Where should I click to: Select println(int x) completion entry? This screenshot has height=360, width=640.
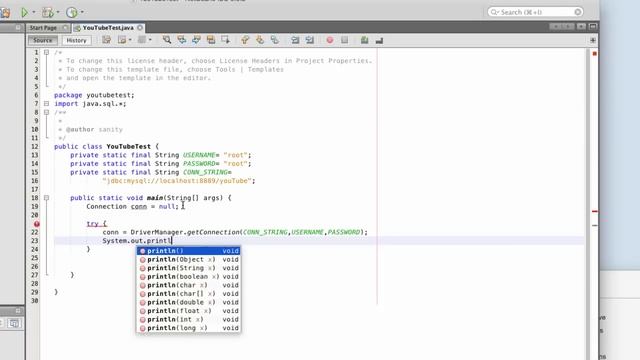(x=189, y=319)
